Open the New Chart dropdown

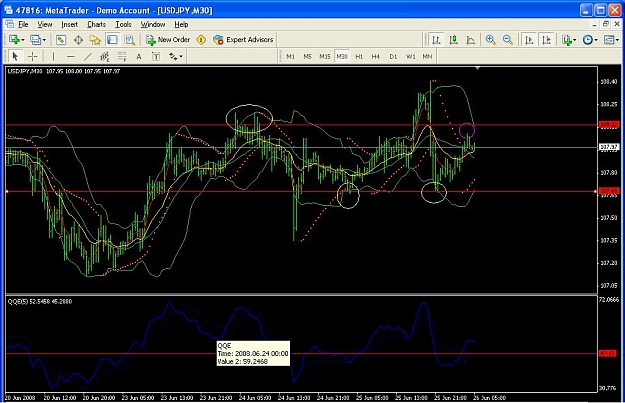click(17, 40)
